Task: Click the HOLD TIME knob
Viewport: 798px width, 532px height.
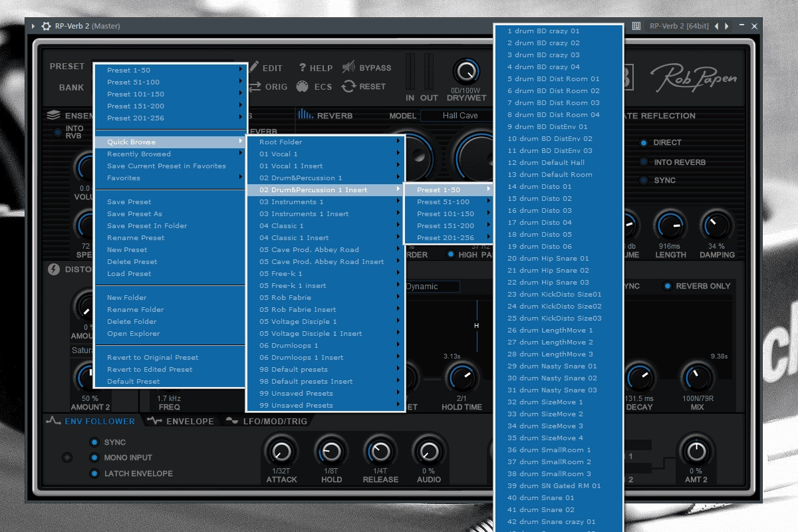Action: point(462,378)
